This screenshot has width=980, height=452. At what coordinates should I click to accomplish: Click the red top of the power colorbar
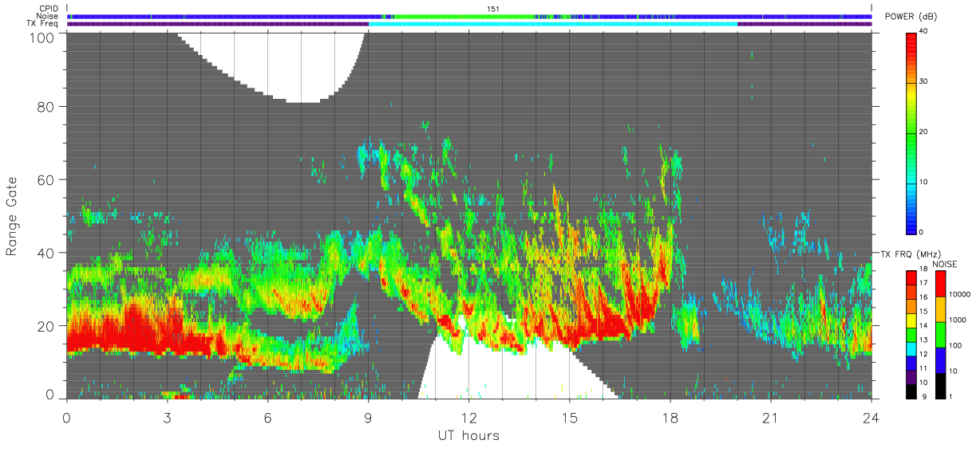point(911,38)
